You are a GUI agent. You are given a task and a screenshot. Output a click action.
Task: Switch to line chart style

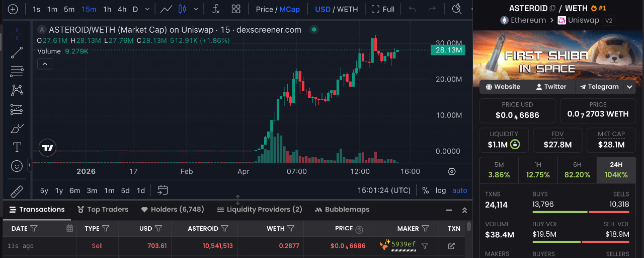pos(166,9)
